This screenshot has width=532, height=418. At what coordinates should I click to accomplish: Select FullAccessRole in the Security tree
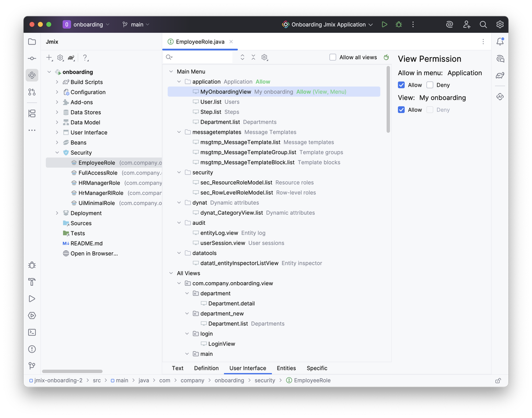point(98,173)
